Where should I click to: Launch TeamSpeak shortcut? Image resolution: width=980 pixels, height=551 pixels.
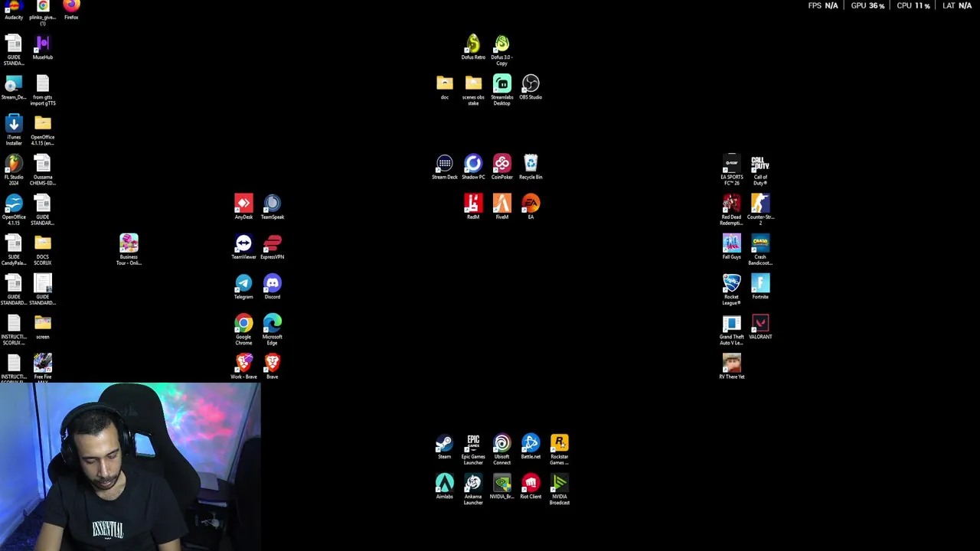click(273, 207)
